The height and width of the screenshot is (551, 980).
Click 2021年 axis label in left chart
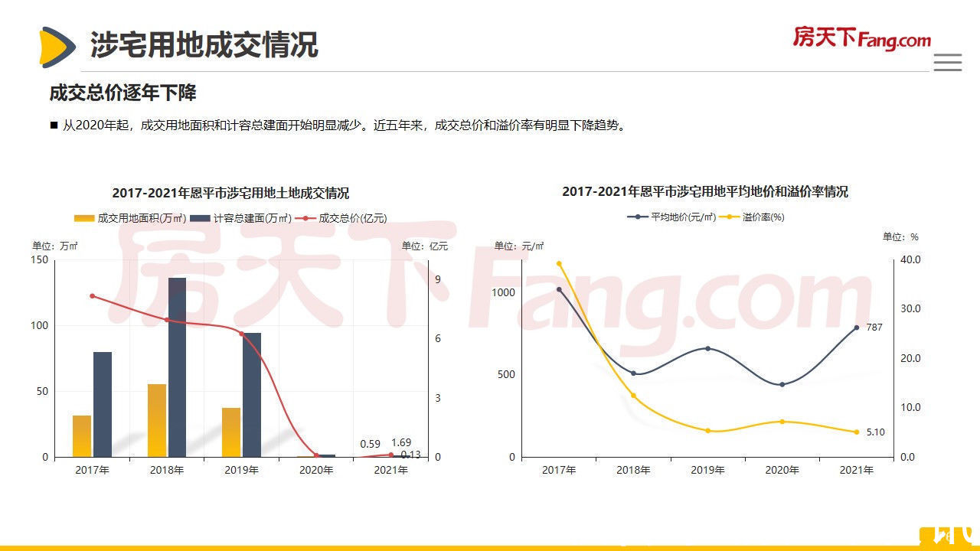[x=390, y=470]
